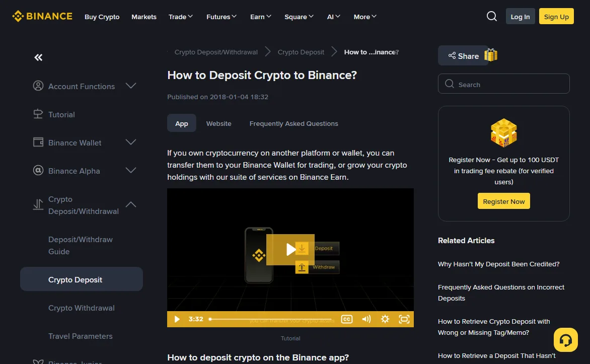The image size is (590, 364).
Task: Enter fullscreen video mode
Action: coord(404,319)
